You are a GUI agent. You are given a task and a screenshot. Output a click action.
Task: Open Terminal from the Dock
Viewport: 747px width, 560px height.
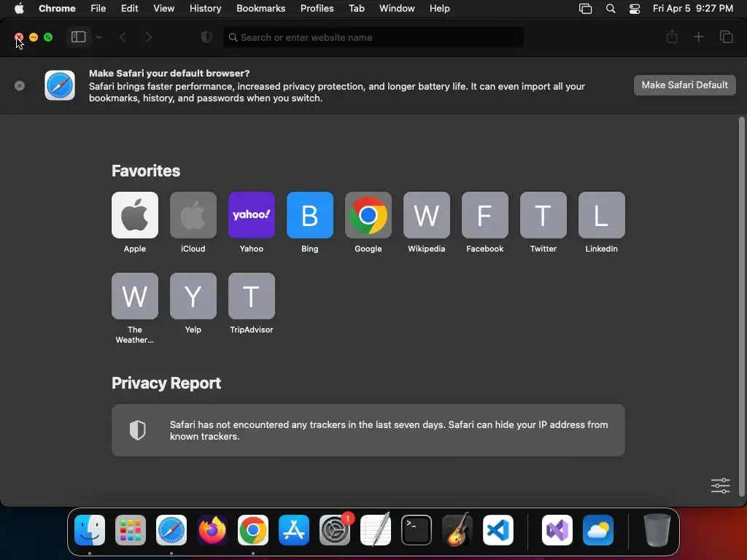[x=417, y=530]
